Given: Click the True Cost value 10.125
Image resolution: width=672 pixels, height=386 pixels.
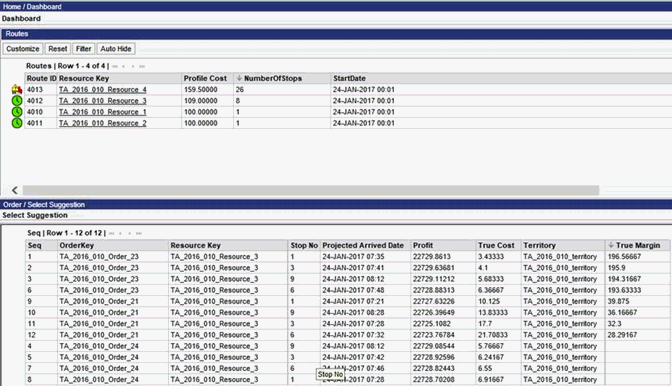Looking at the screenshot, I should (x=489, y=301).
